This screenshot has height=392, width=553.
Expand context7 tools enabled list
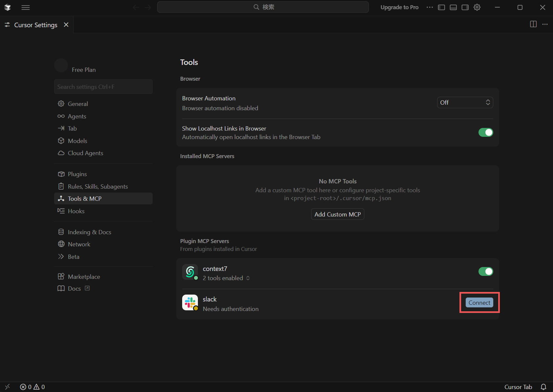coord(226,278)
